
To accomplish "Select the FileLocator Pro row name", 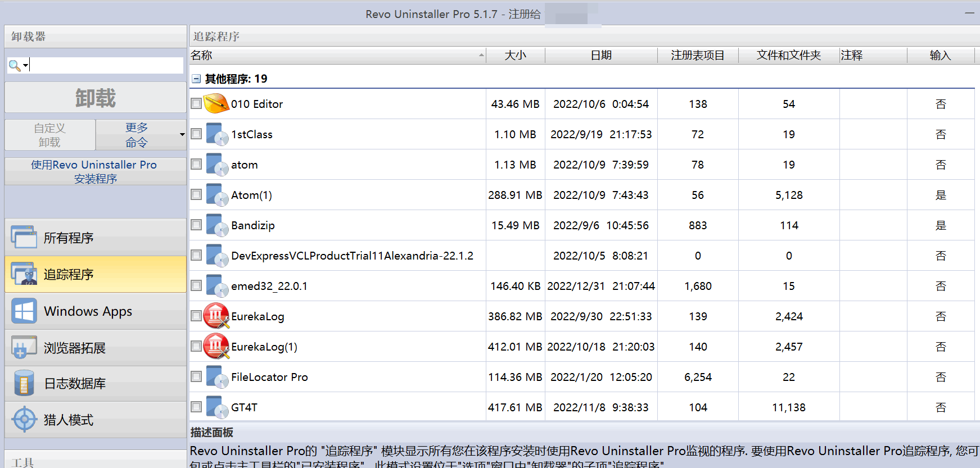I will click(269, 377).
